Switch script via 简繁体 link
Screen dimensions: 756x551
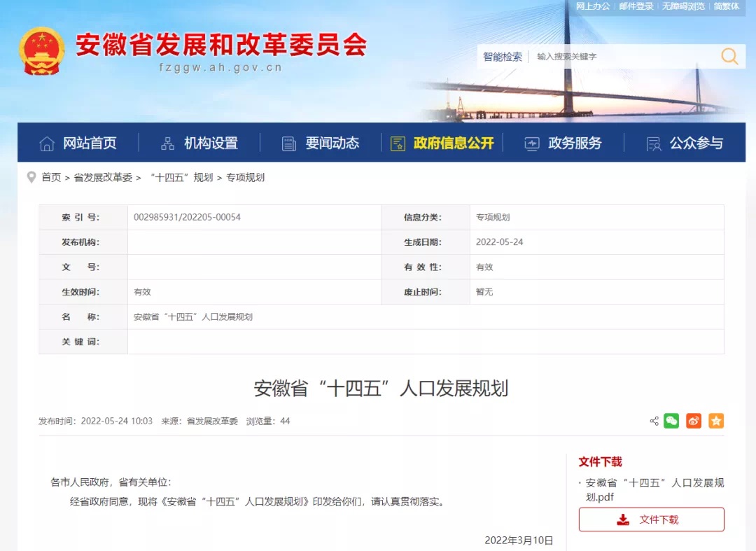click(x=726, y=6)
